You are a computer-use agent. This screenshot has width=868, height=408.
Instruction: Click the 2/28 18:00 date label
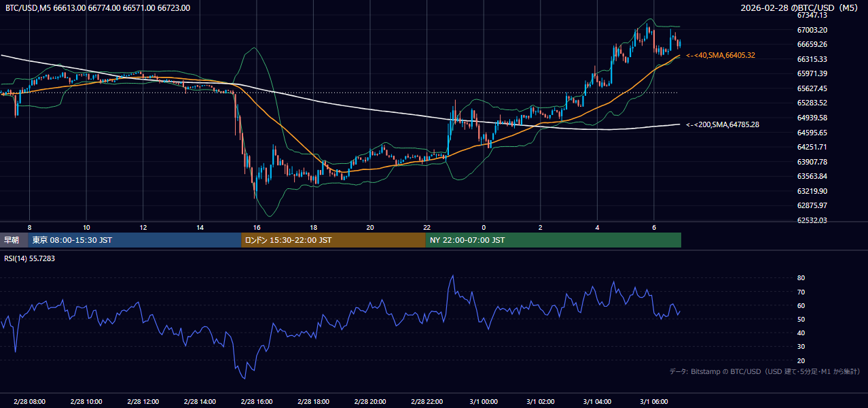(313, 402)
